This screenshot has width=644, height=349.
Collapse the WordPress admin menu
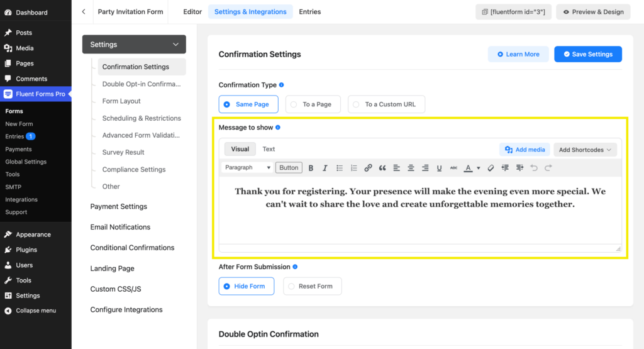[36, 311]
